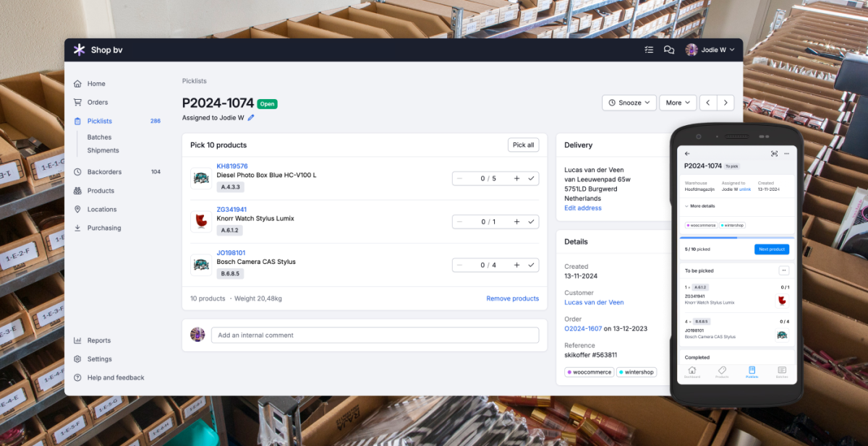The image size is (868, 446).
Task: Select the Batches icon in the phone bottom nav
Action: click(x=782, y=370)
